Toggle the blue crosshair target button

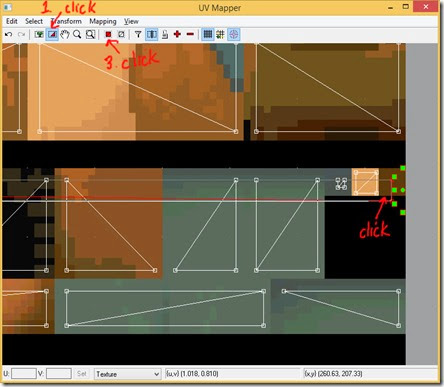point(234,34)
